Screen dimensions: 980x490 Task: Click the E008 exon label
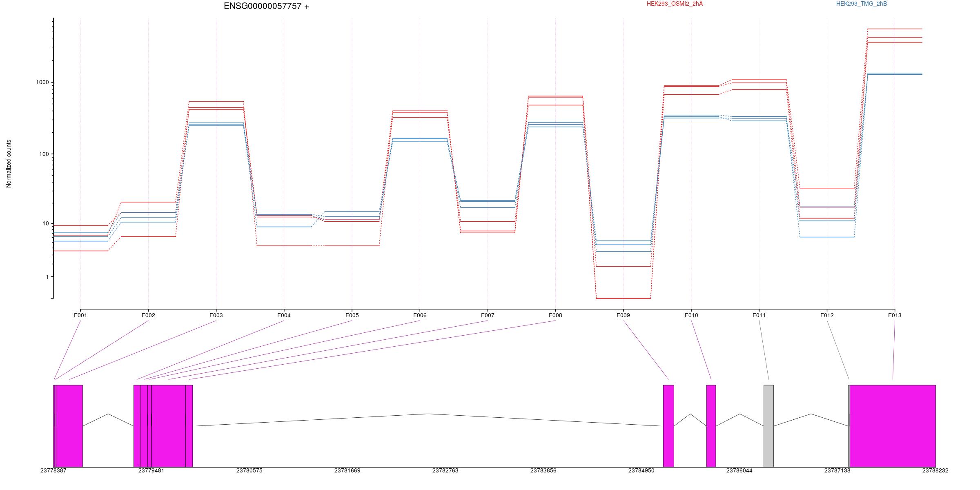(x=555, y=315)
